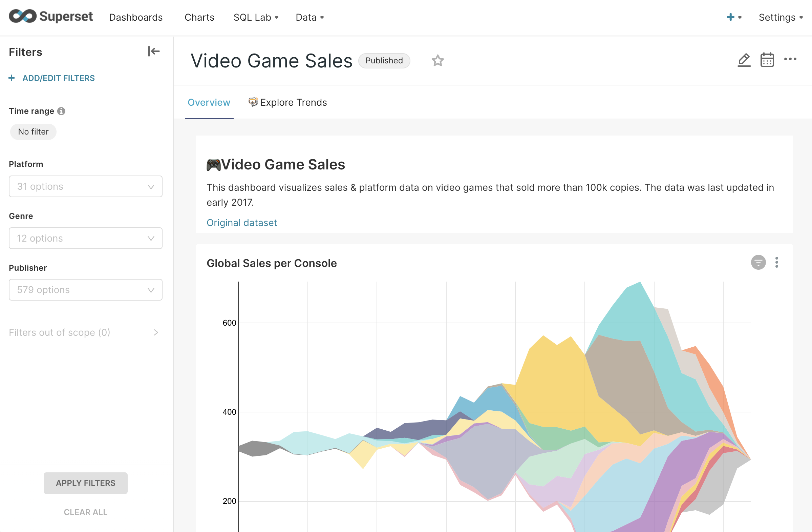The height and width of the screenshot is (532, 812).
Task: Expand the Publisher dropdown filter
Action: point(86,290)
